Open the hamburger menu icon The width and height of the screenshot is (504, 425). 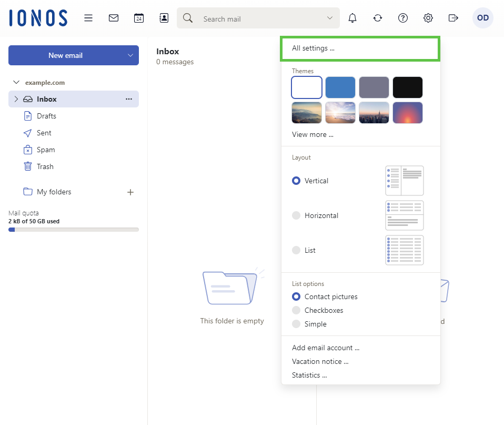88,17
